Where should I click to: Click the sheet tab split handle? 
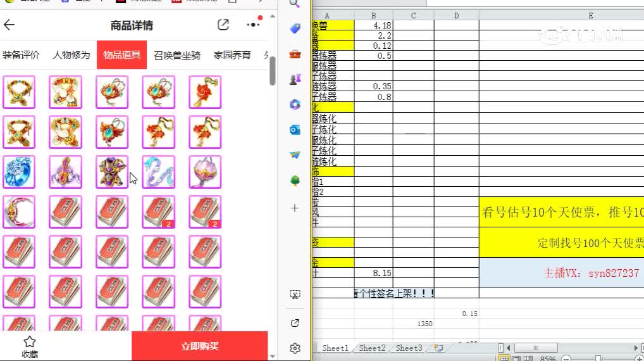pos(500,348)
